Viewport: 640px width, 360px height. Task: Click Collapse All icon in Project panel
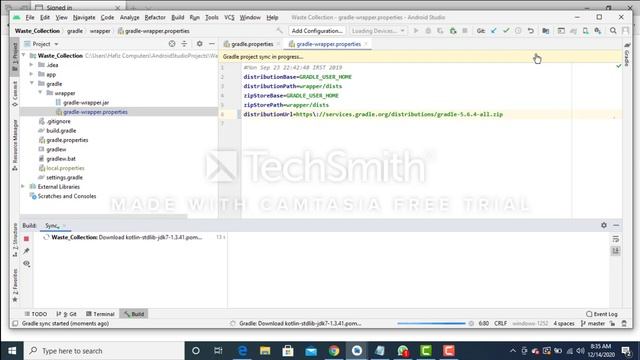(184, 44)
